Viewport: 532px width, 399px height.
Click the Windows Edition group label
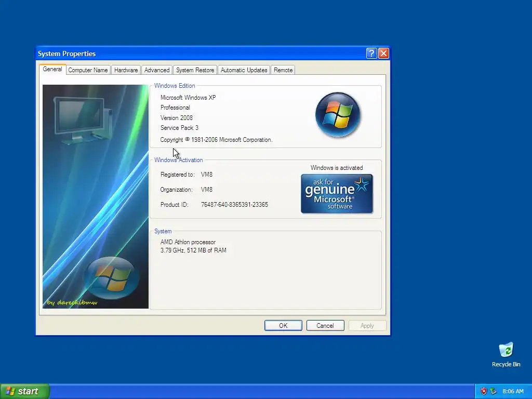pos(175,86)
